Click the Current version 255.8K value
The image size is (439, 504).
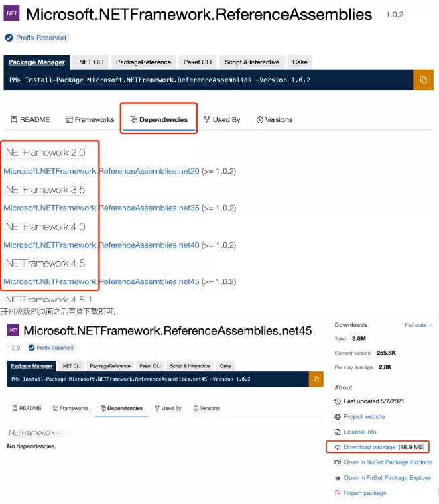point(386,353)
